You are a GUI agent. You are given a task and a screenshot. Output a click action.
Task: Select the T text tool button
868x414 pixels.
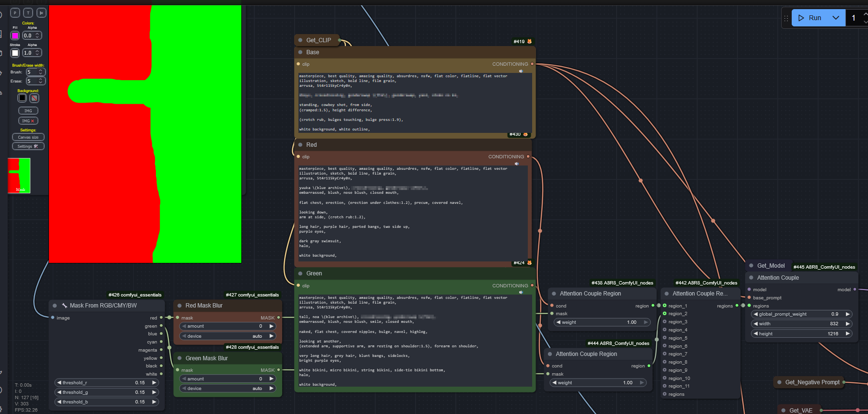click(x=28, y=13)
